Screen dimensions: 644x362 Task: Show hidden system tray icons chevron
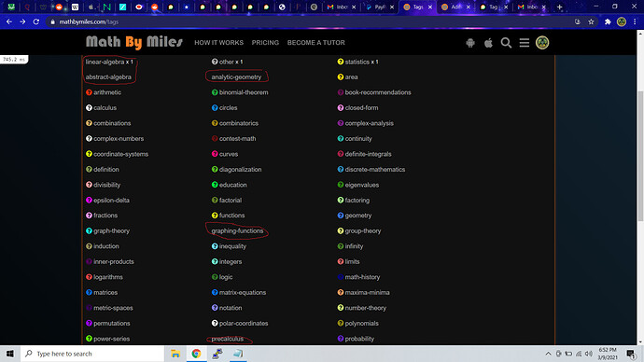point(548,354)
